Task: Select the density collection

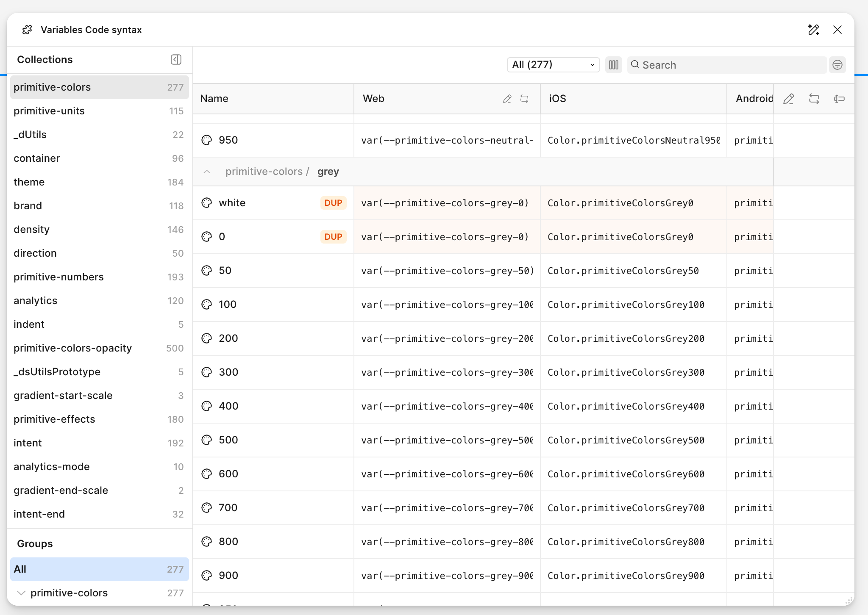Action: click(100, 230)
